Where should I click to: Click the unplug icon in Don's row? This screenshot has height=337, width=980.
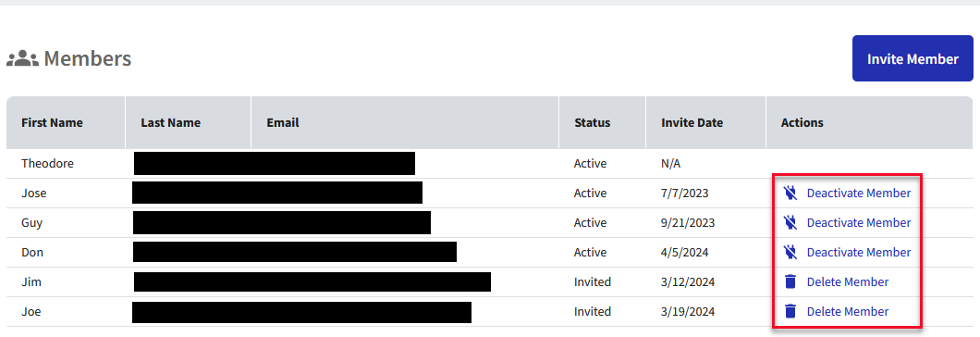point(790,252)
